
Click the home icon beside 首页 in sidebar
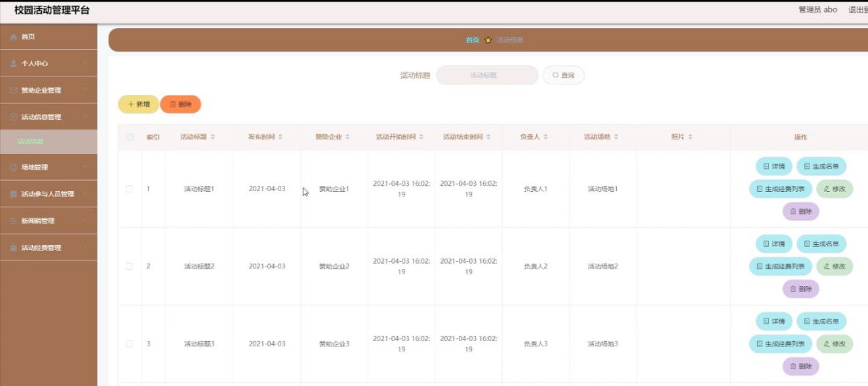tap(14, 37)
